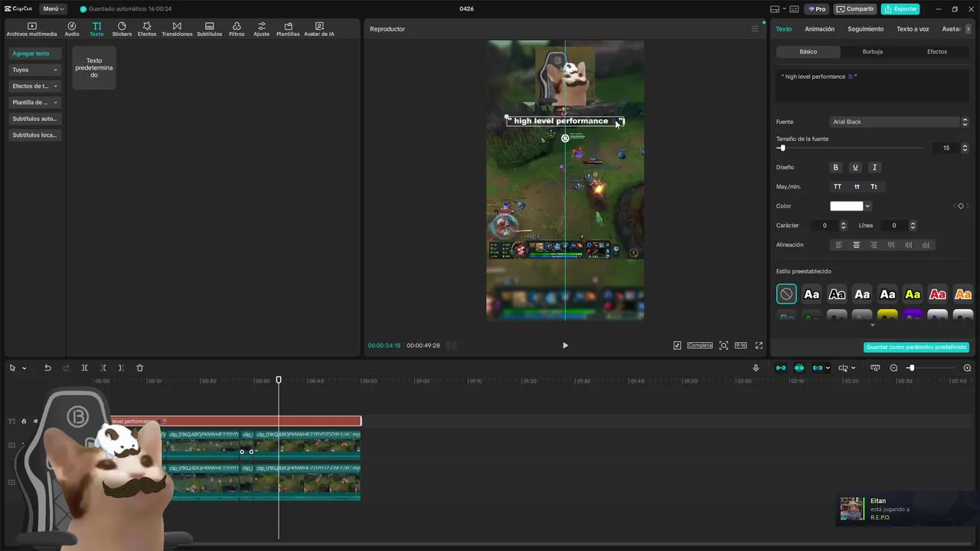Image resolution: width=980 pixels, height=551 pixels.
Task: Adjust the font size slider handle
Action: 782,148
